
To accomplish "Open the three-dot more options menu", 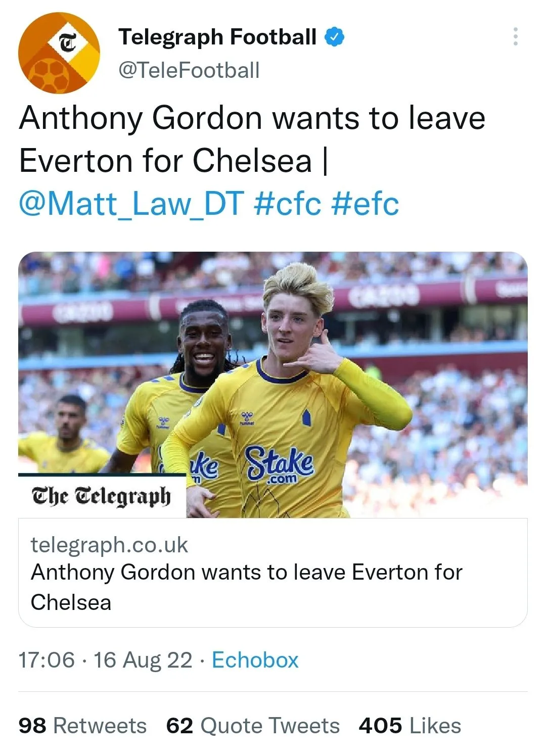I will (x=515, y=37).
